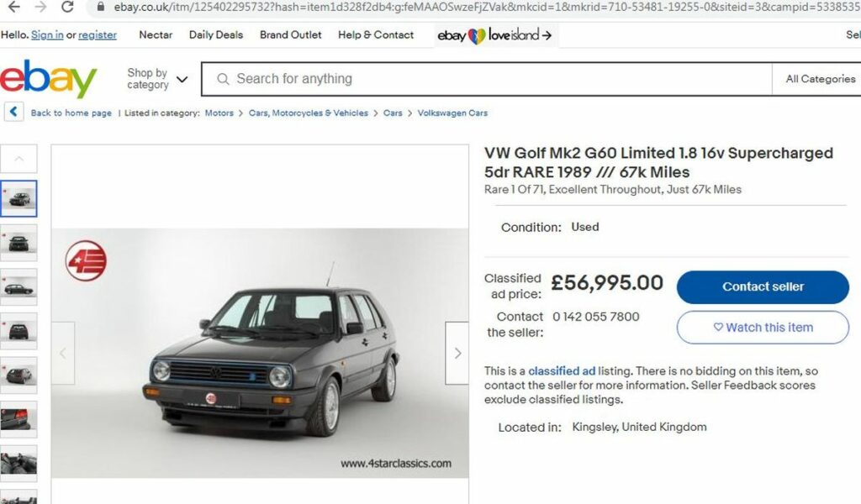The image size is (861, 504).
Task: Open the Brand Outlet menu item
Action: pyautogui.click(x=291, y=35)
